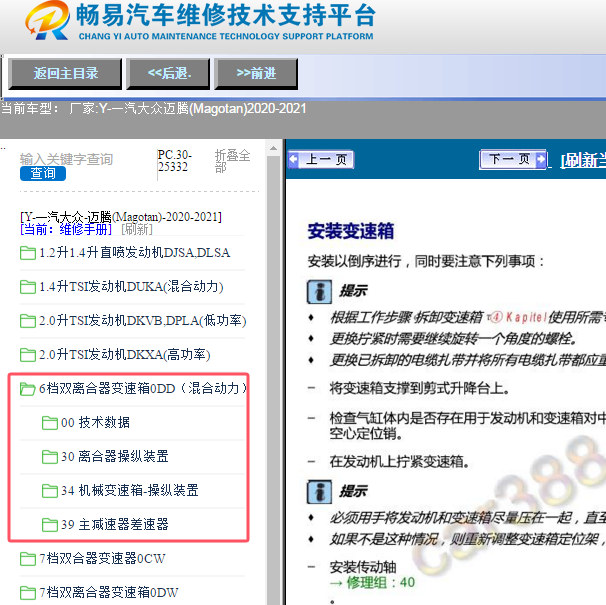Click the Kapitel reference link
Screen dimensions: 606x605
[x=517, y=317]
